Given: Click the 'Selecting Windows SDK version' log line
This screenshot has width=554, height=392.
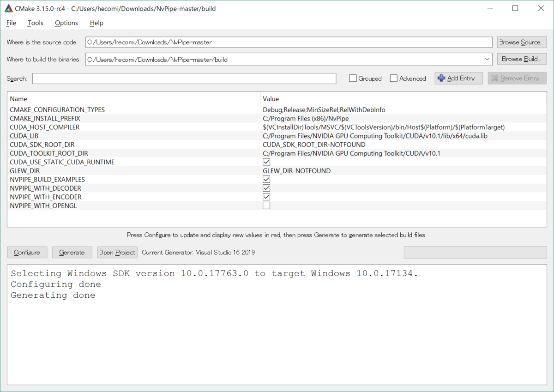Looking at the screenshot, I should click(214, 273).
